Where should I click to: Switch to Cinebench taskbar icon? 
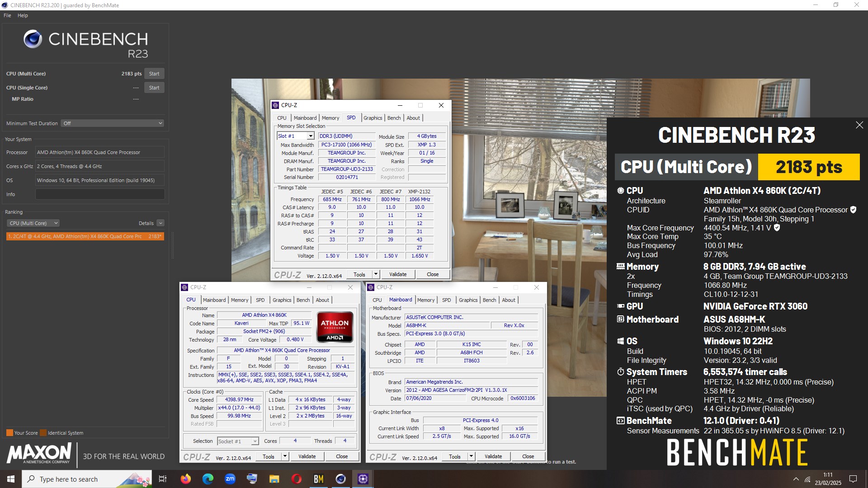point(341,479)
